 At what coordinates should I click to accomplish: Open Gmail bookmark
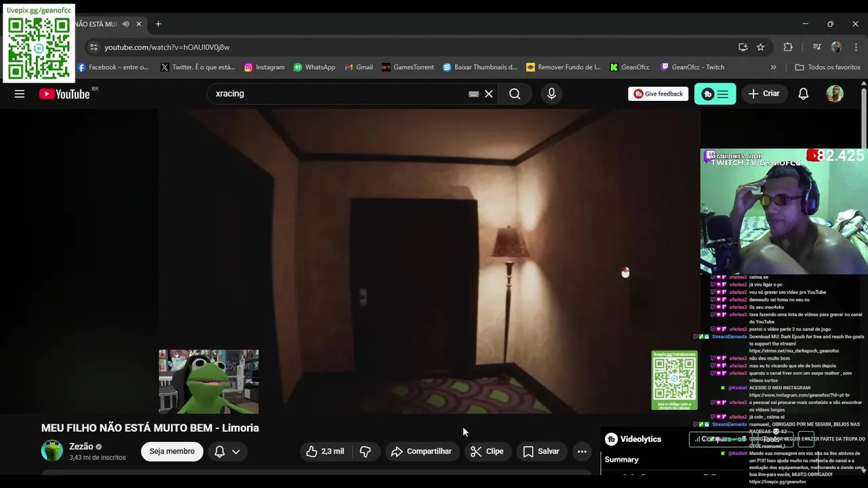[359, 67]
